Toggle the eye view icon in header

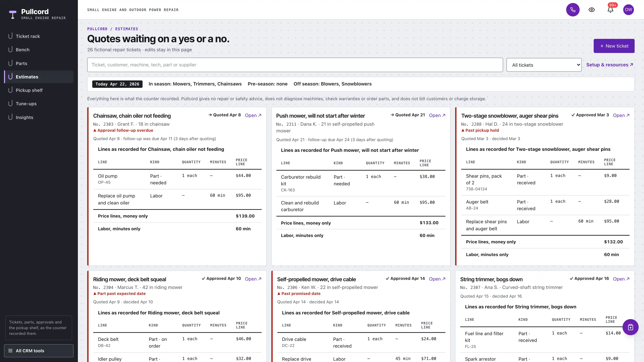(592, 10)
